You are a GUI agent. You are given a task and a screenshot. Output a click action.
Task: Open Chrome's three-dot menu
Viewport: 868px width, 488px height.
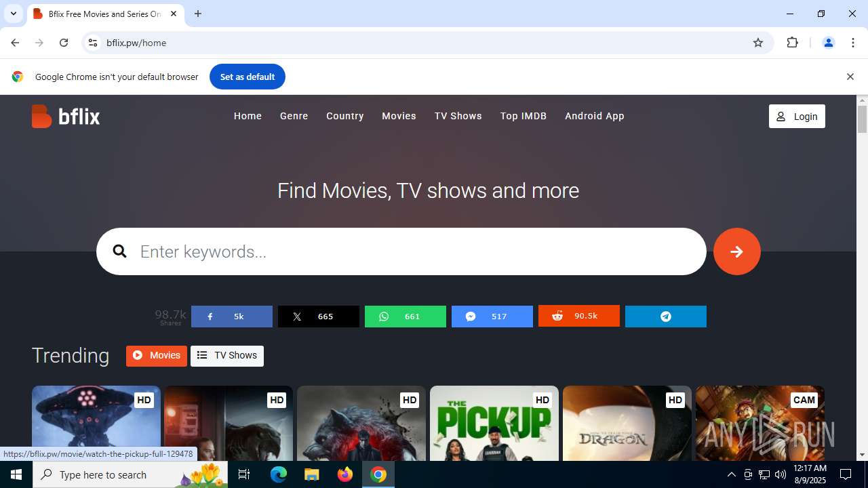[x=852, y=43]
